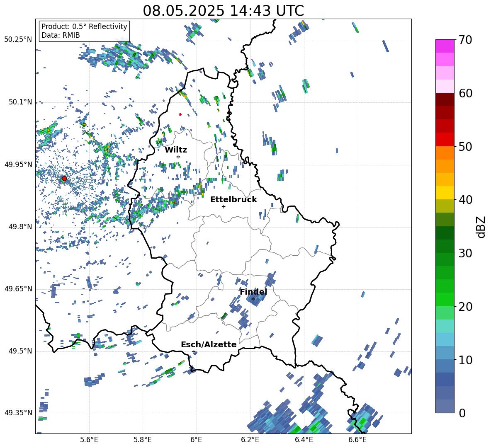This screenshot has height=448, width=491.
Task: Click the 5.8°E longitude label
Action: pyautogui.click(x=143, y=440)
